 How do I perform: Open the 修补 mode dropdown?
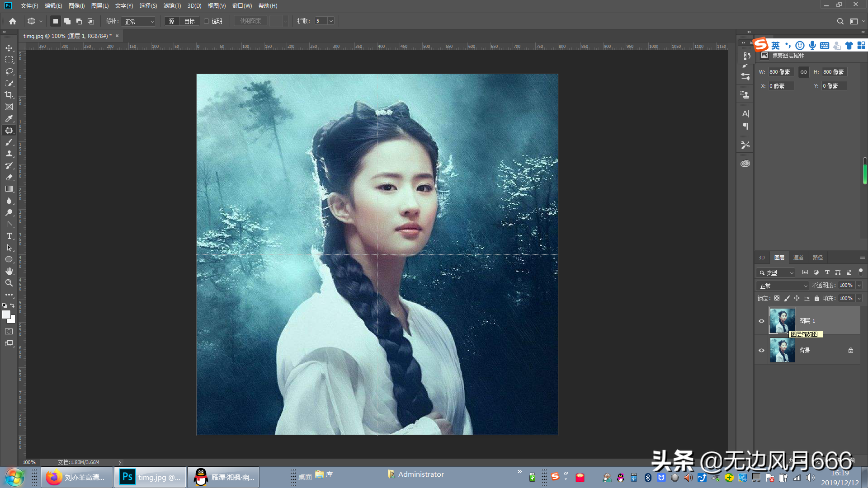tap(139, 21)
